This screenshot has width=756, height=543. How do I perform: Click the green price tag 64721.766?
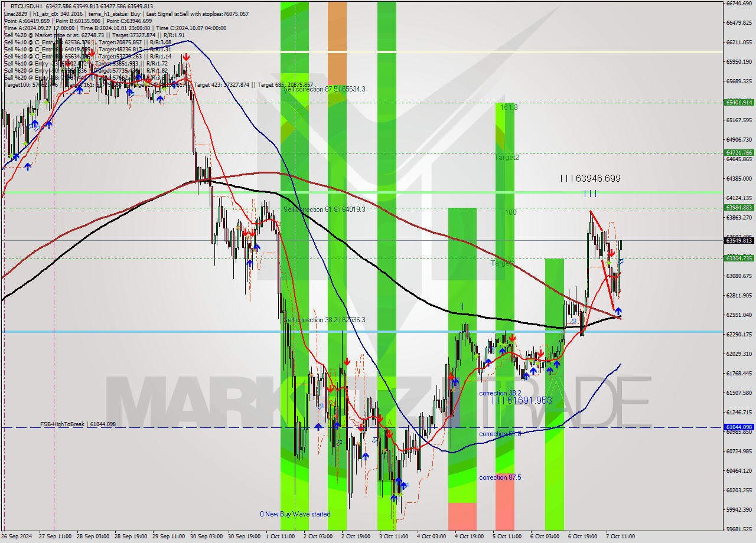[x=738, y=152]
